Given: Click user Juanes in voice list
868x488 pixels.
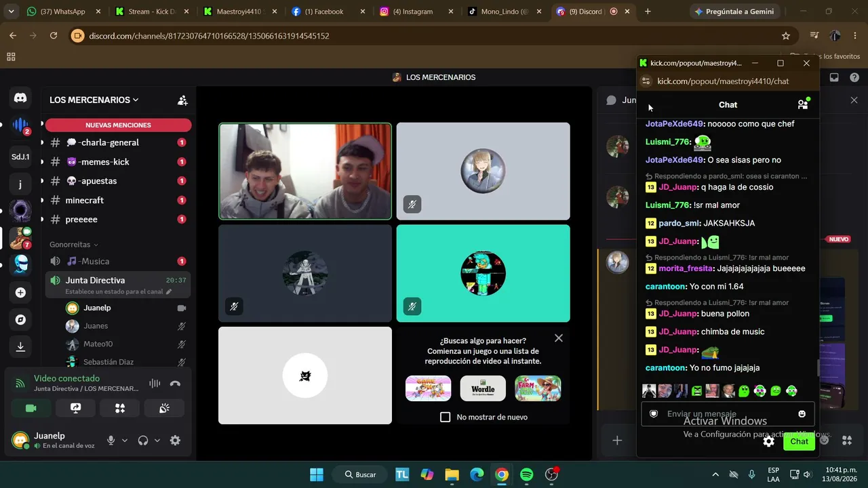Looking at the screenshot, I should (125, 326).
